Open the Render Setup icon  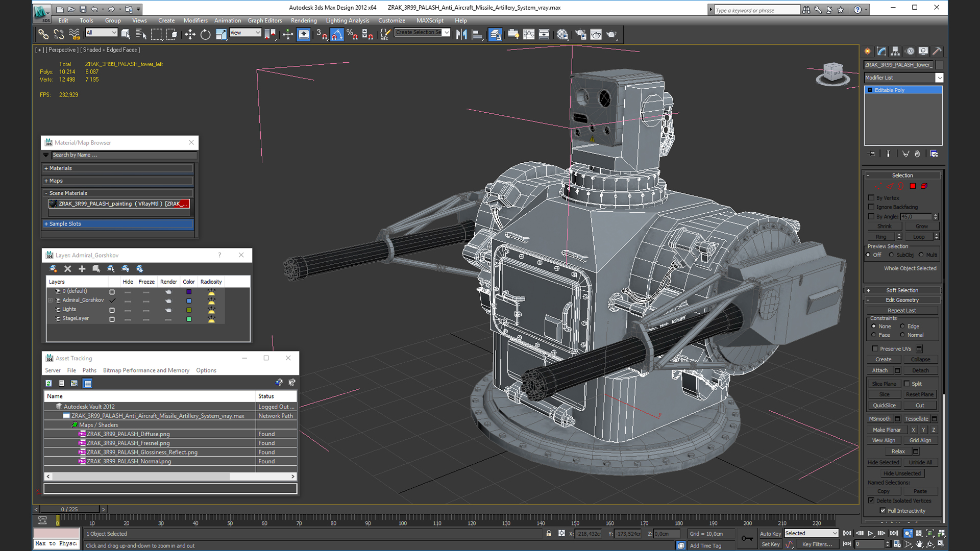click(580, 34)
